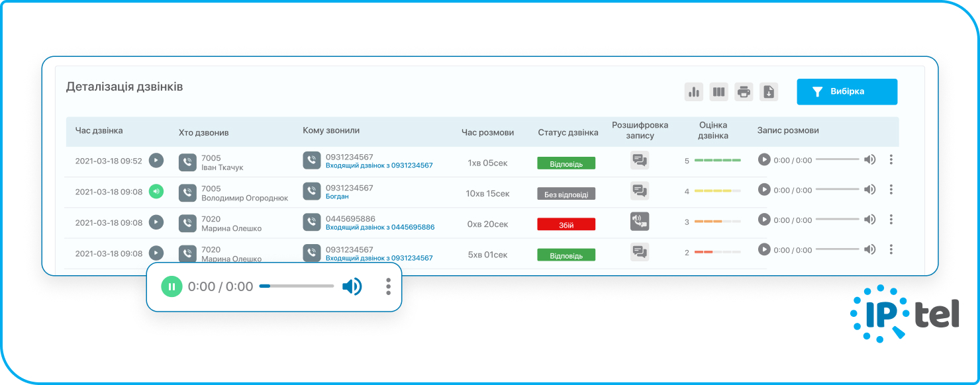The image size is (980, 385).
Task: Play recording at 2021-03-18 09:52 time cell
Action: click(x=156, y=160)
